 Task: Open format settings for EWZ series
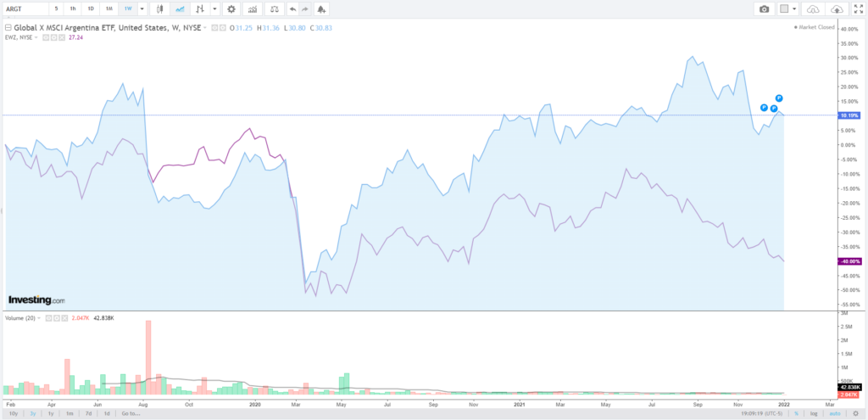(x=53, y=37)
